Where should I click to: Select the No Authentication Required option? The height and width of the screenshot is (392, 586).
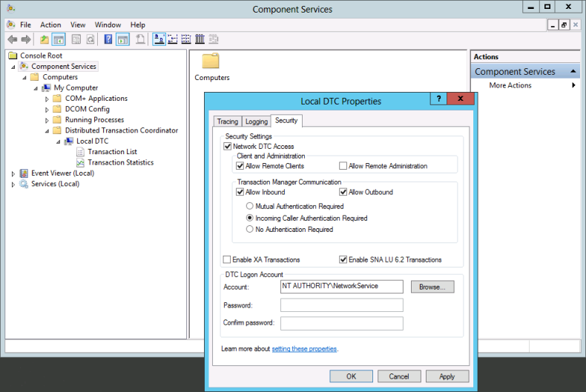250,230
